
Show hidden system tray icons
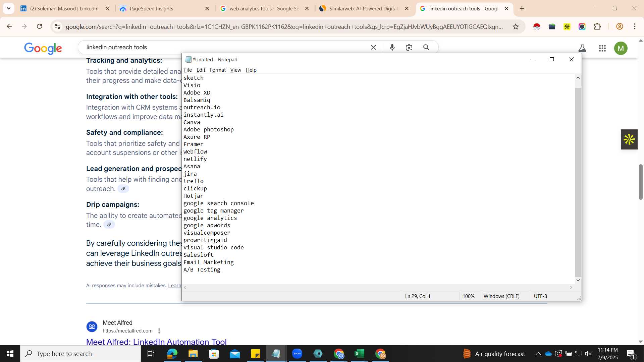tap(538, 354)
